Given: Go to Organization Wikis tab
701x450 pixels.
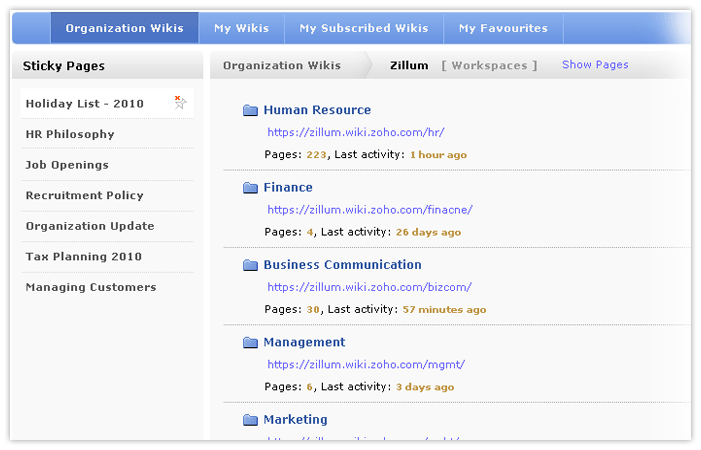Looking at the screenshot, I should pyautogui.click(x=125, y=28).
